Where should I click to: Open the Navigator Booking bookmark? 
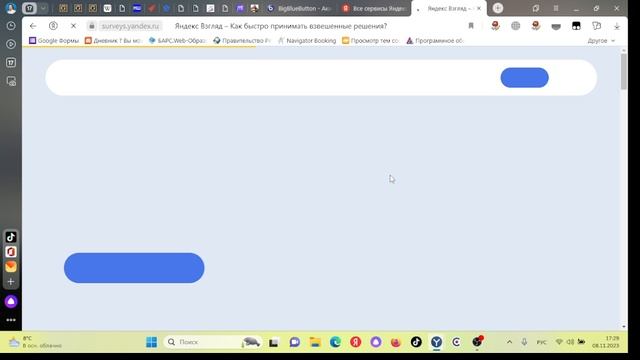(x=307, y=41)
